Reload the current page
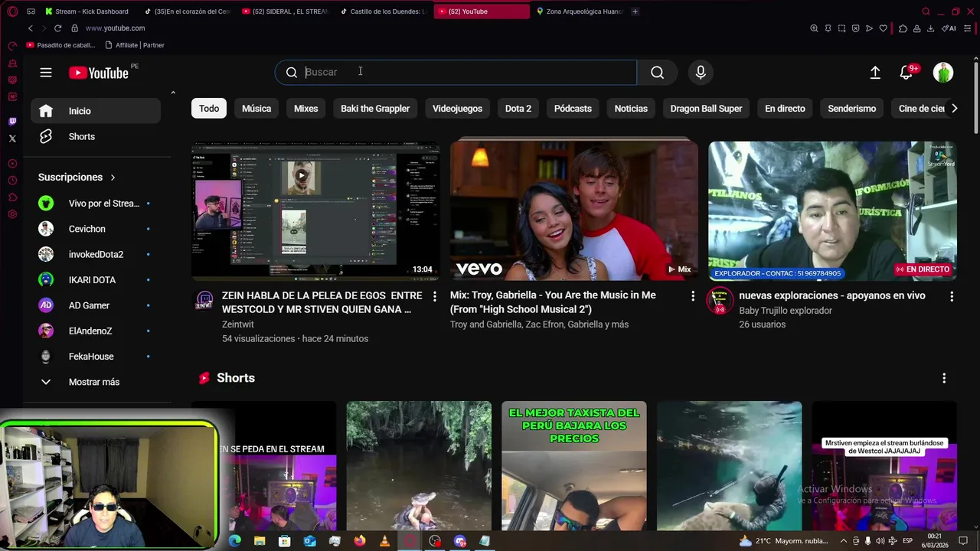 tap(57, 28)
